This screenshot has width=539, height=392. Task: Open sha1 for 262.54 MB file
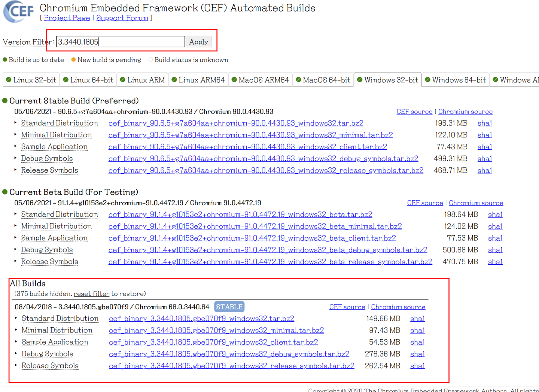417,366
